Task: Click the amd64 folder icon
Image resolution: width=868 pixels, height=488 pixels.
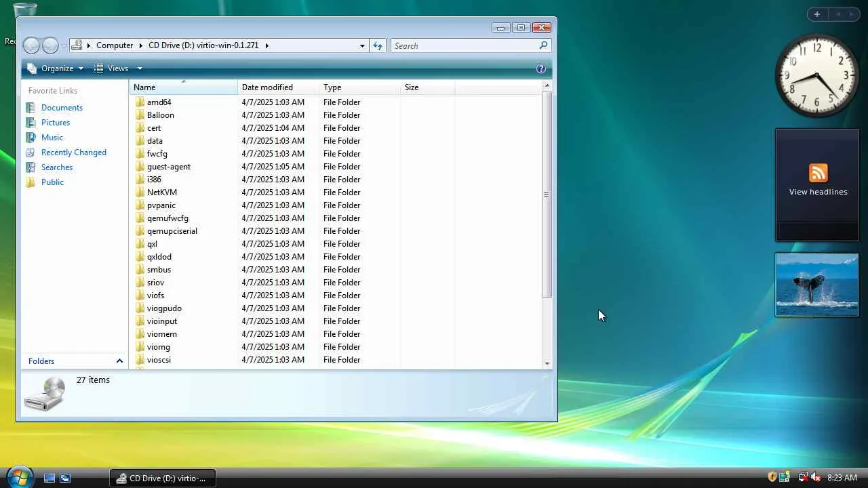Action: (140, 102)
